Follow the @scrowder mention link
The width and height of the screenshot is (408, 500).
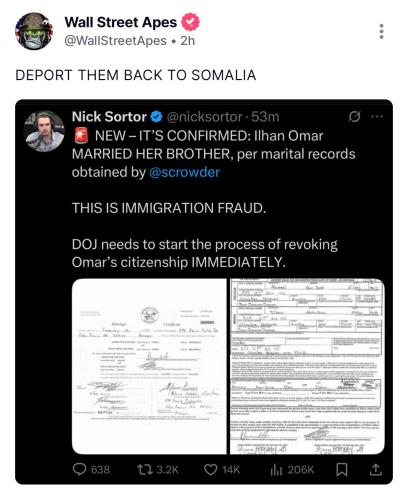point(185,172)
